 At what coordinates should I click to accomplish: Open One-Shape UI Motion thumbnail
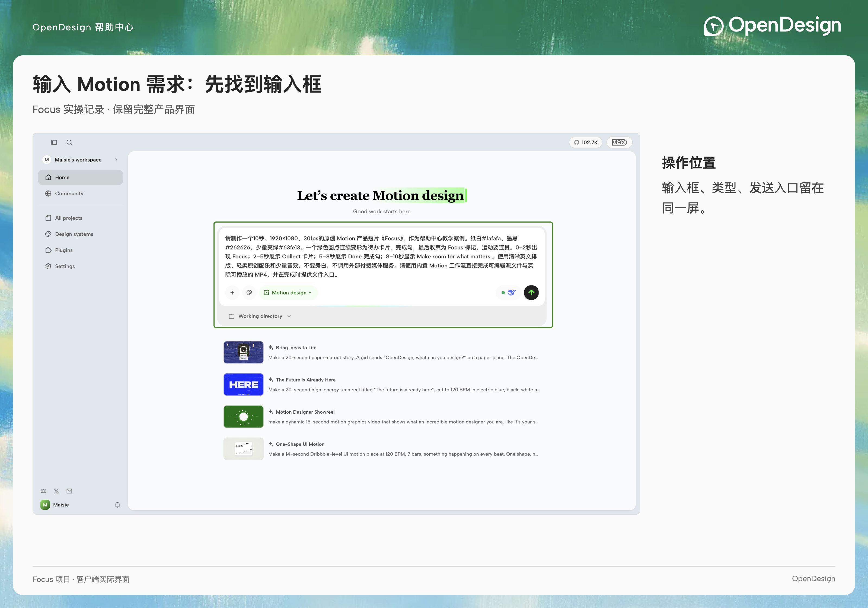click(x=244, y=449)
